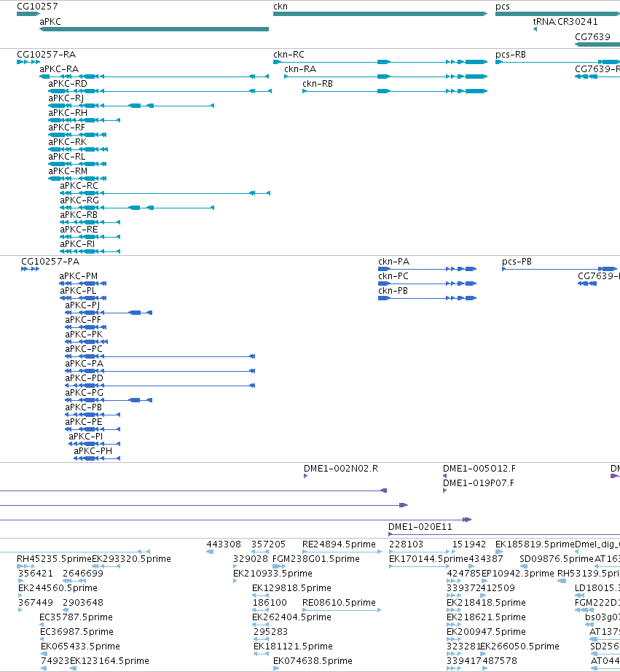The image size is (620, 672).
Task: Select the aPKC-PC protein label
Action: coord(84,349)
